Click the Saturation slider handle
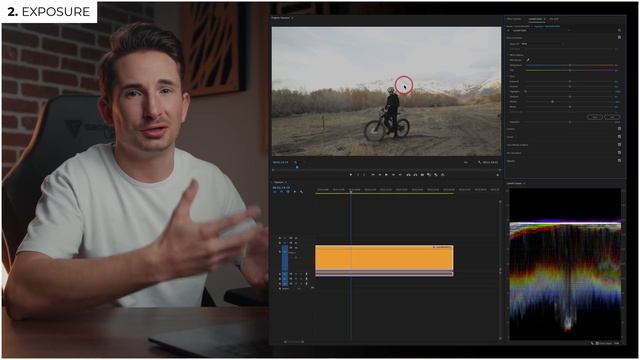This screenshot has height=360, width=640. click(x=570, y=122)
